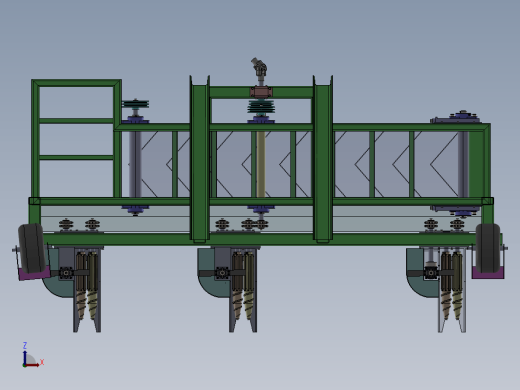Select the center stacked belt pulley
The height and width of the screenshot is (390, 520).
(261, 107)
